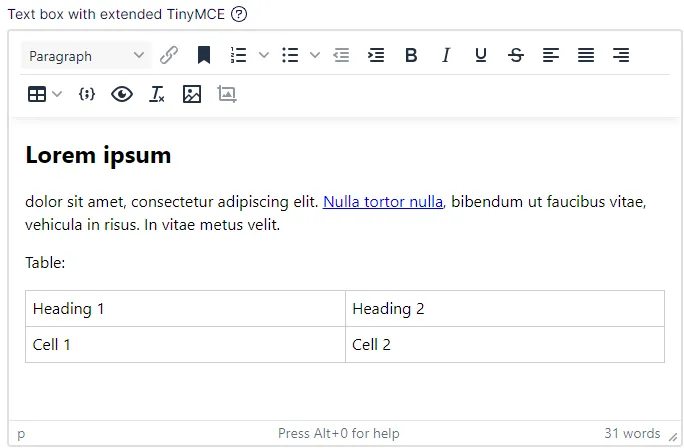The image size is (684, 448).
Task: Follow the 'Nulla tortor nulla' link
Action: pos(383,202)
